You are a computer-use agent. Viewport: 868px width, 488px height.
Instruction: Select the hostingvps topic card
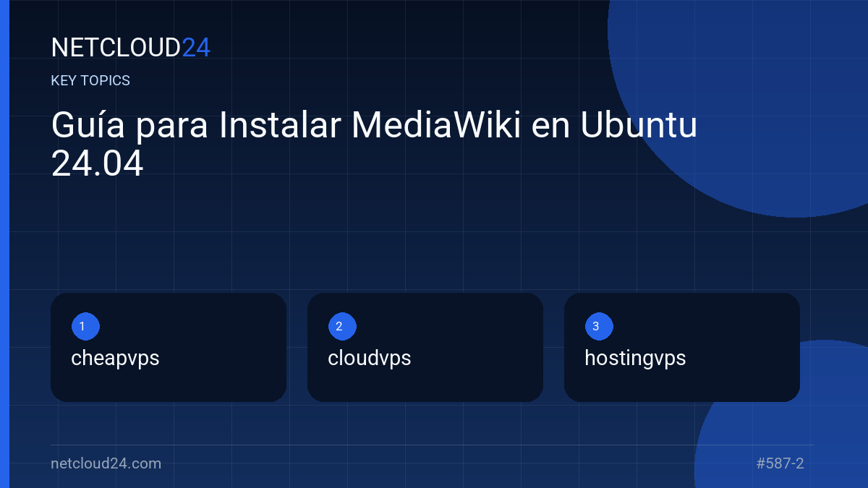point(682,347)
